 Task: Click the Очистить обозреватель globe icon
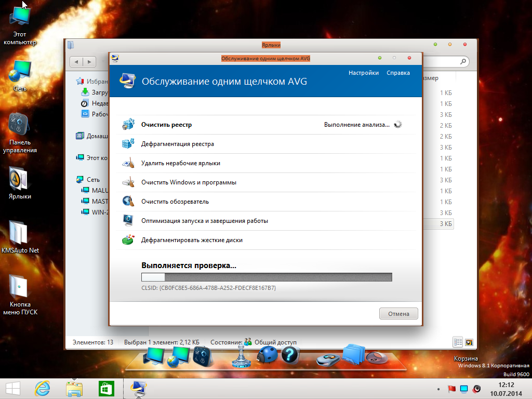(x=128, y=202)
